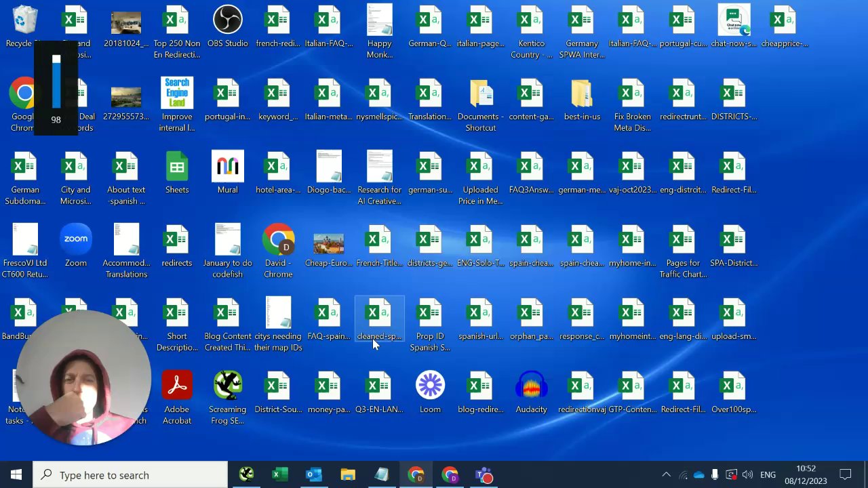This screenshot has height=488, width=868.
Task: Expand the hidden system tray icons chevron
Action: [x=666, y=475]
